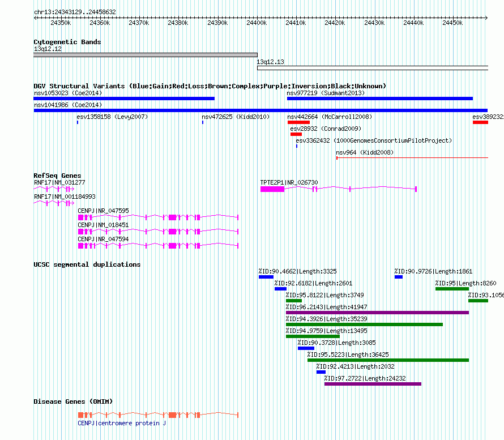
Task: Click the nsv472625 (Kidd2010) variant label
Action: tap(236, 117)
